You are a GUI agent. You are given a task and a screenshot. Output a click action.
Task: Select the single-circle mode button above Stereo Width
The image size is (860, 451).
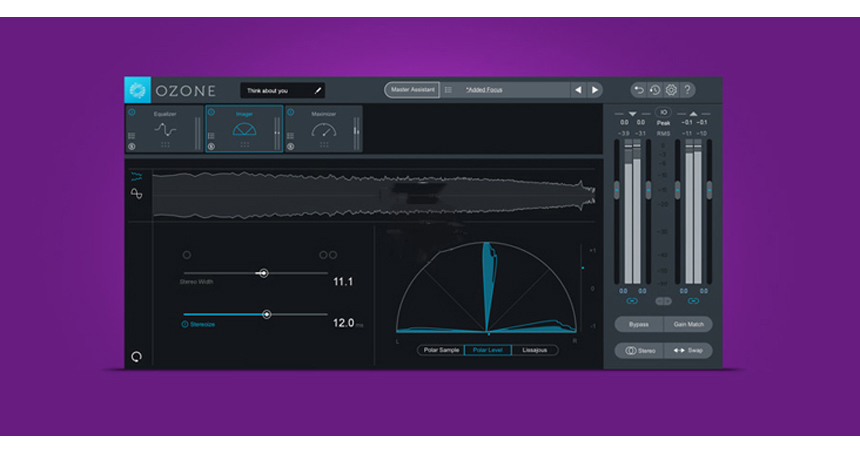point(187,255)
